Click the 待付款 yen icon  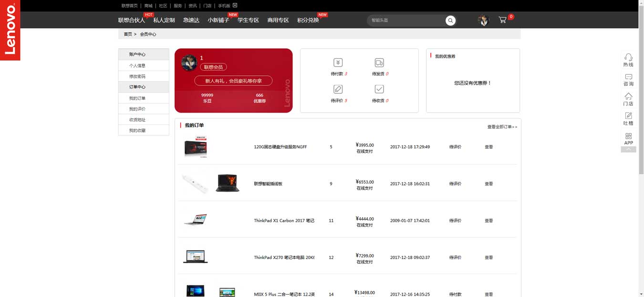point(338,62)
